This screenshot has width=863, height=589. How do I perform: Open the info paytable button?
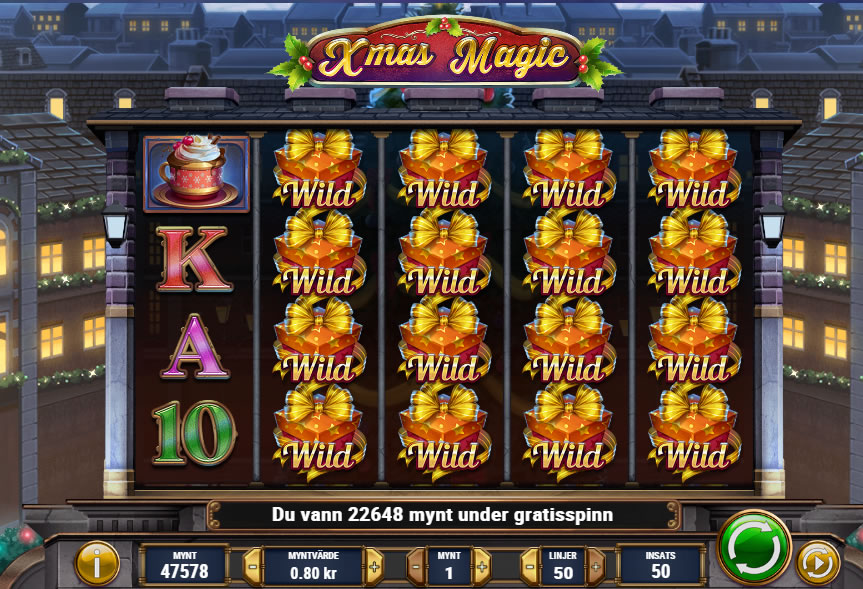coord(97,563)
